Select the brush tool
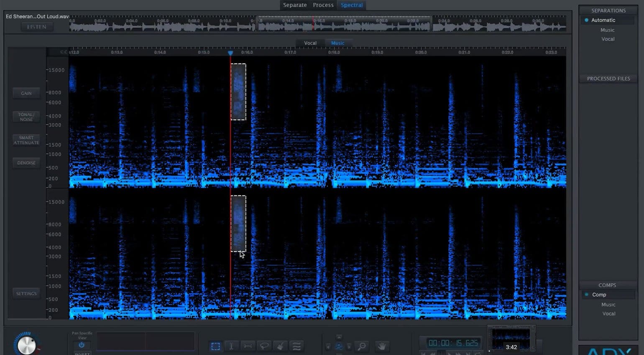Viewport: 644px width, 355px height. [x=281, y=346]
